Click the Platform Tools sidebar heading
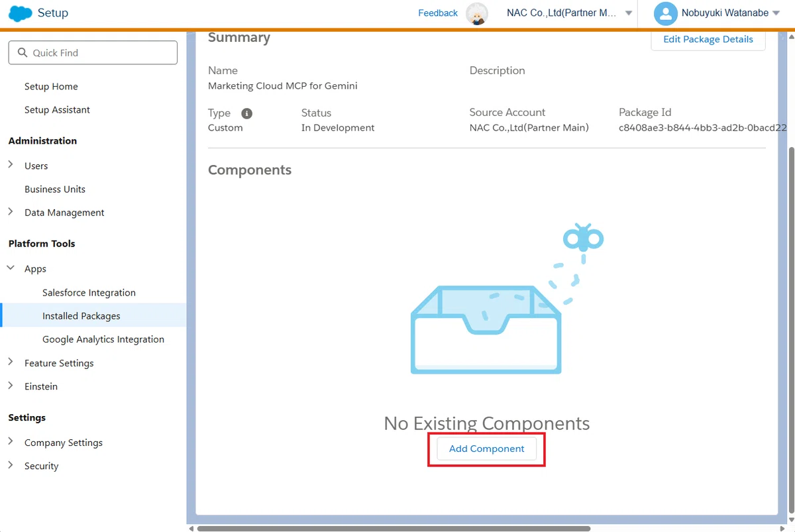Viewport: 795px width, 532px height. pos(42,244)
